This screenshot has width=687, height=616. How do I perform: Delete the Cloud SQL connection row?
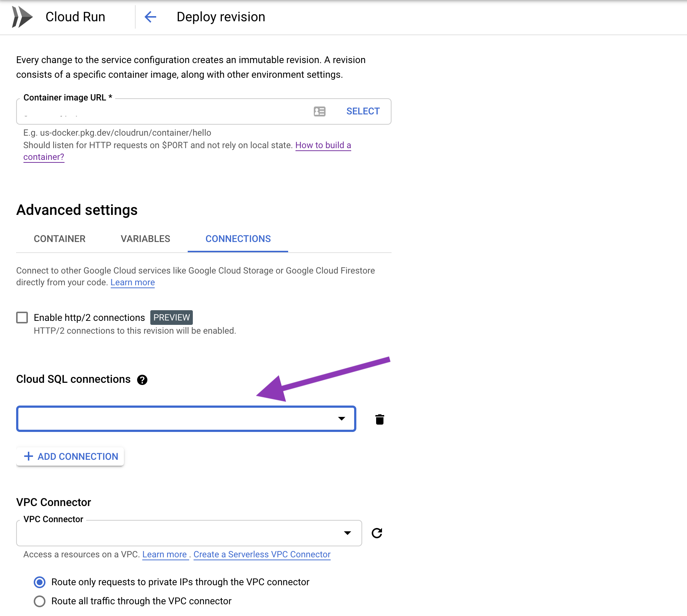tap(379, 419)
